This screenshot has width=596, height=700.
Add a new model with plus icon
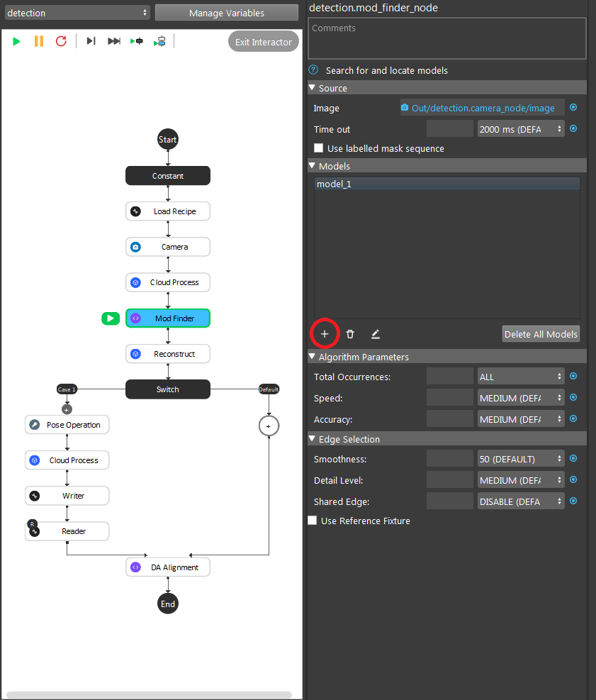(325, 334)
